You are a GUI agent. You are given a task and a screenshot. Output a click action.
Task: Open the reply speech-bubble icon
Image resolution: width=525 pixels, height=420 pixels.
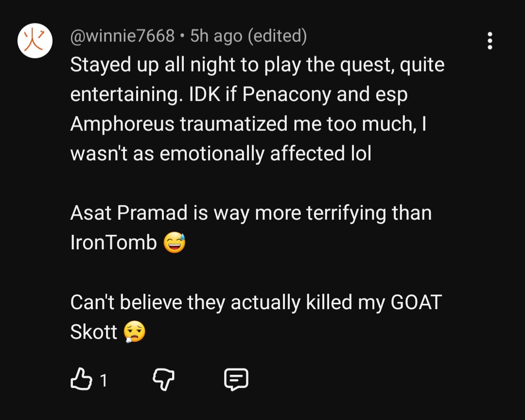[236, 380]
